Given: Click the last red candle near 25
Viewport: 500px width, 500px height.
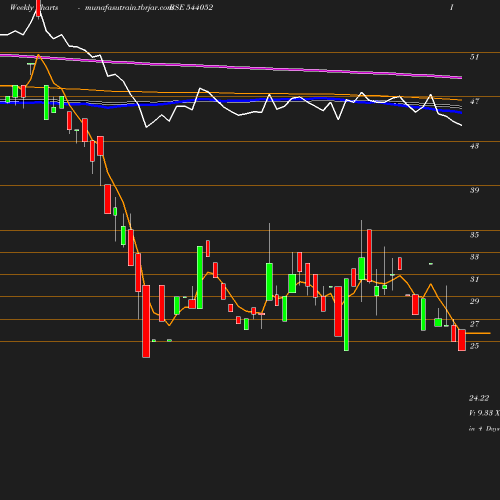Looking at the screenshot, I should pos(462,340).
